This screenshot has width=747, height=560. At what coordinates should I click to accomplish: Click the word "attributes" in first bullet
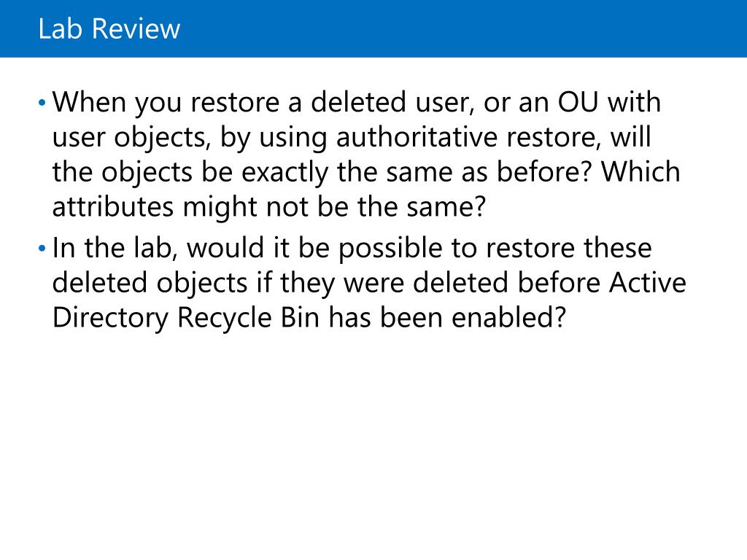point(113,206)
